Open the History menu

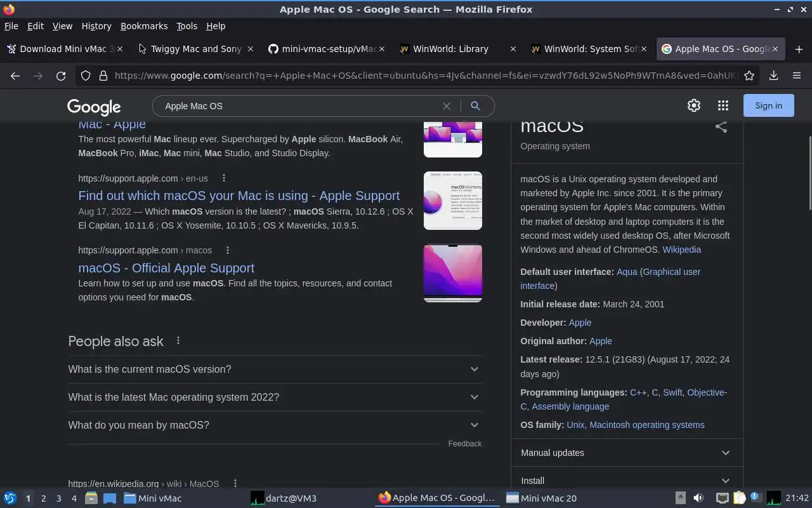coord(96,26)
